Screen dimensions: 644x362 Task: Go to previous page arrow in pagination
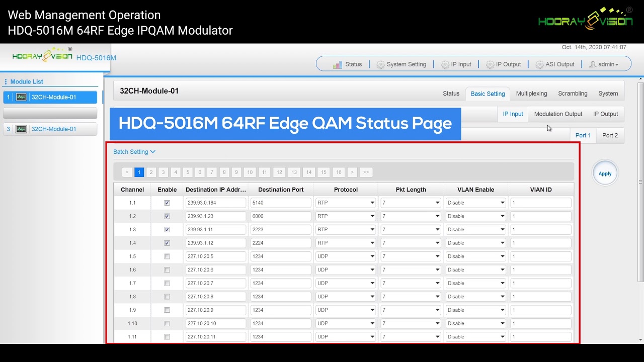tap(127, 172)
